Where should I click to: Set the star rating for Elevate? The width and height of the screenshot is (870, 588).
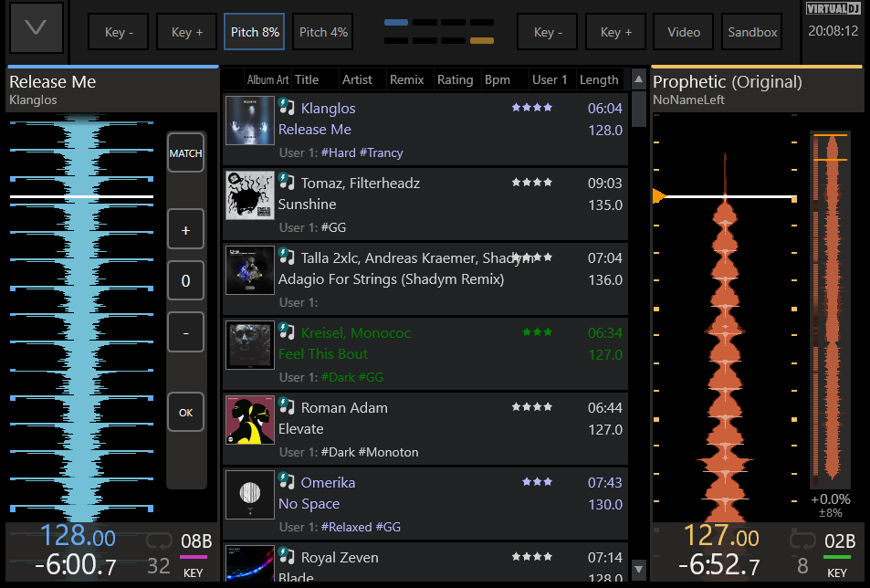tap(532, 407)
